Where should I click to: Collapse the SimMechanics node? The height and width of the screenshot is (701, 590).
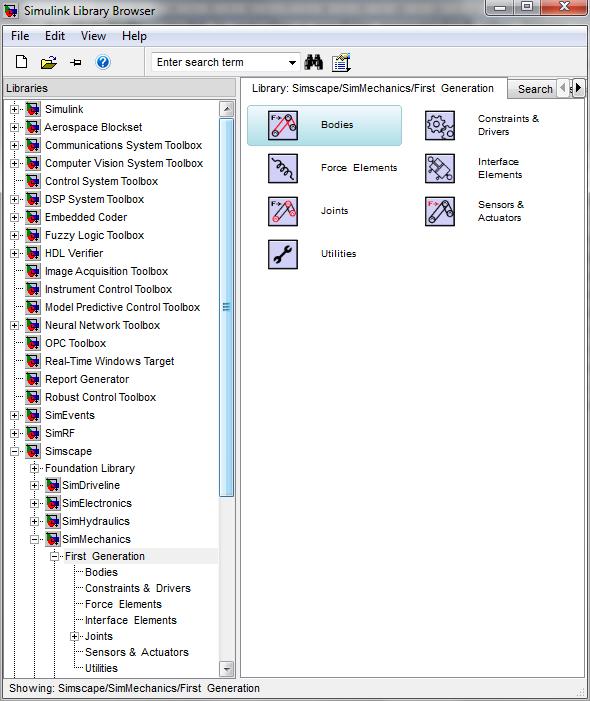pos(34,539)
